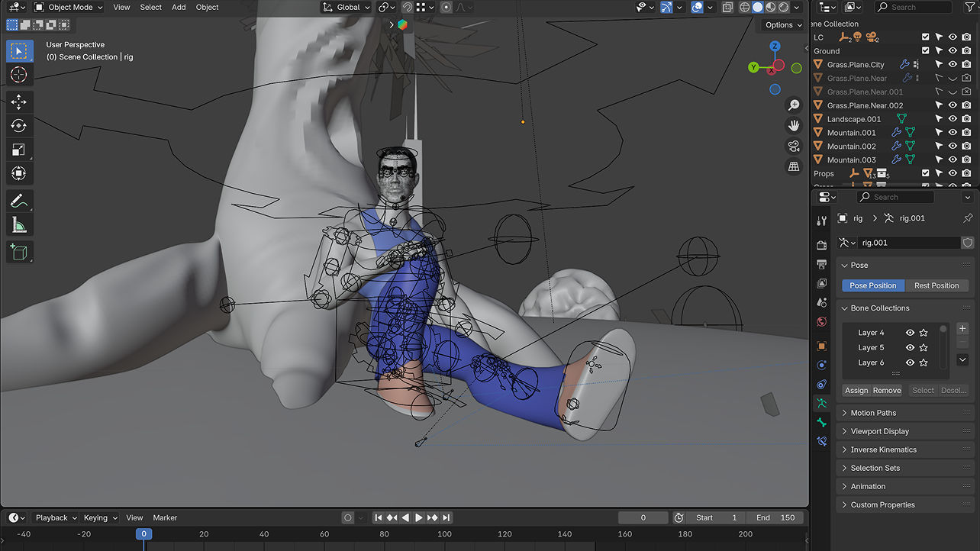The height and width of the screenshot is (551, 980).
Task: Expand the Motion Paths panel
Action: point(873,413)
